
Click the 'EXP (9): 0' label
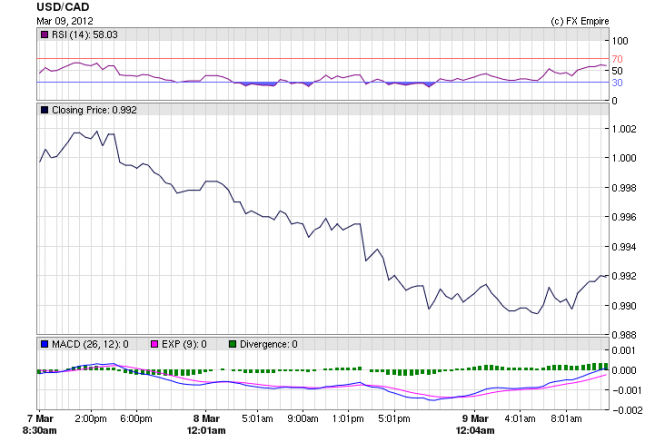tap(184, 344)
